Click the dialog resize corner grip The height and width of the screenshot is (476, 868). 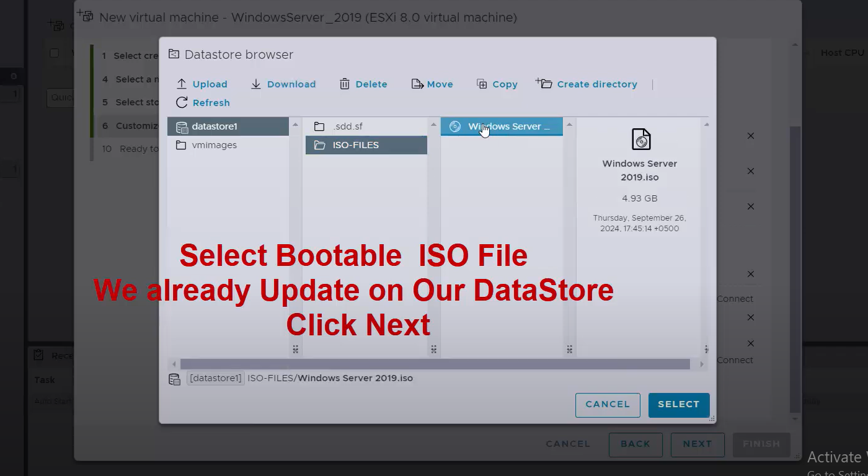tap(712, 419)
